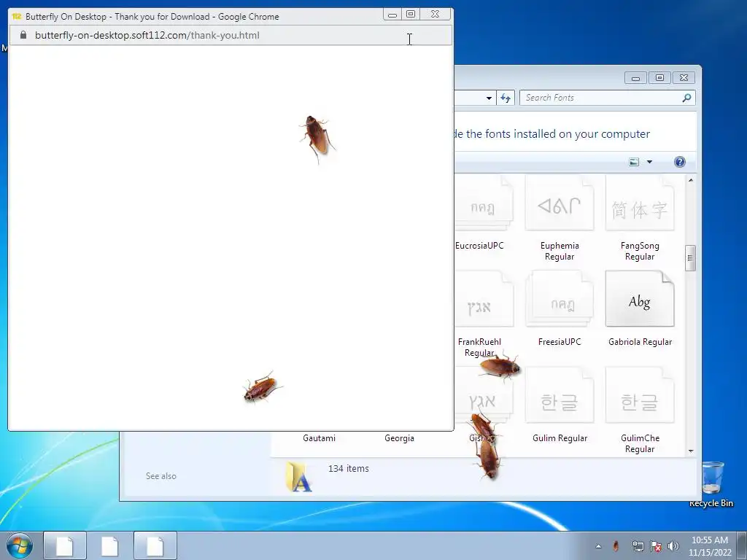The width and height of the screenshot is (747, 560).
Task: Click the Action Center flag icon
Action: click(x=656, y=546)
